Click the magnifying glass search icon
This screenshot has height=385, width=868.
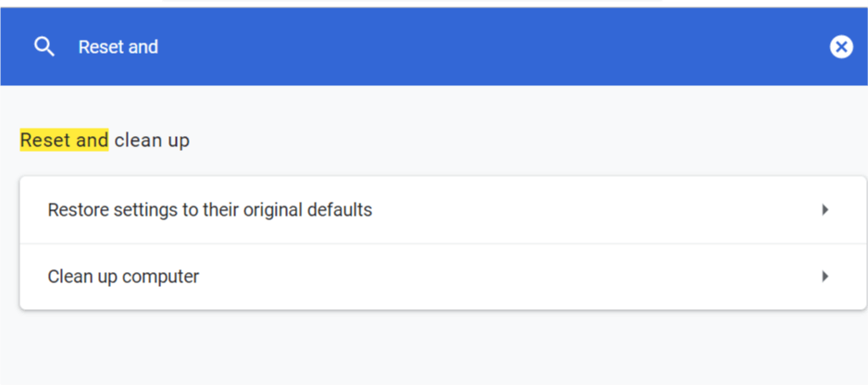point(44,47)
